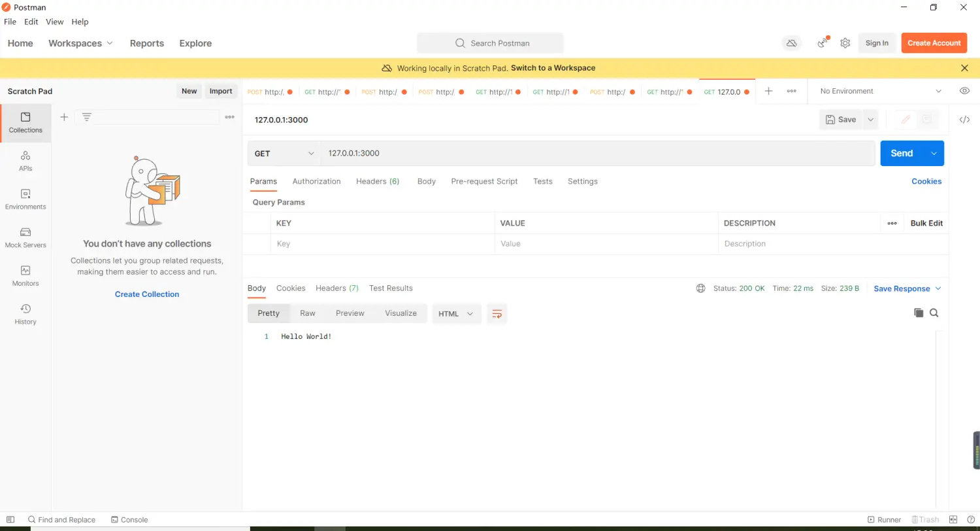
Task: Open the HTML response format dropdown
Action: 456,314
